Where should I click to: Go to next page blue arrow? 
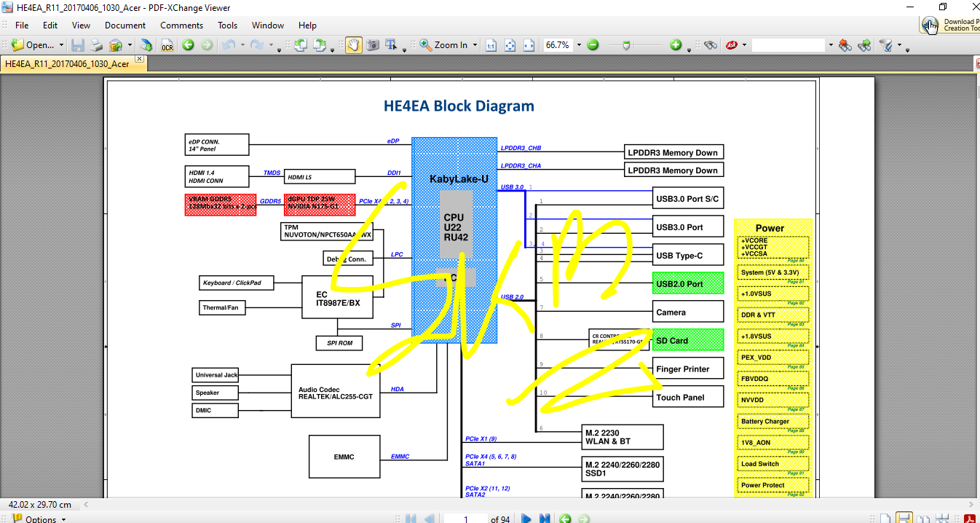click(x=526, y=519)
